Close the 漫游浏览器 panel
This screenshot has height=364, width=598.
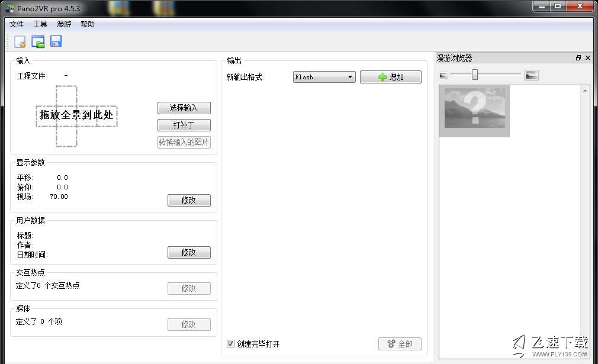click(588, 58)
